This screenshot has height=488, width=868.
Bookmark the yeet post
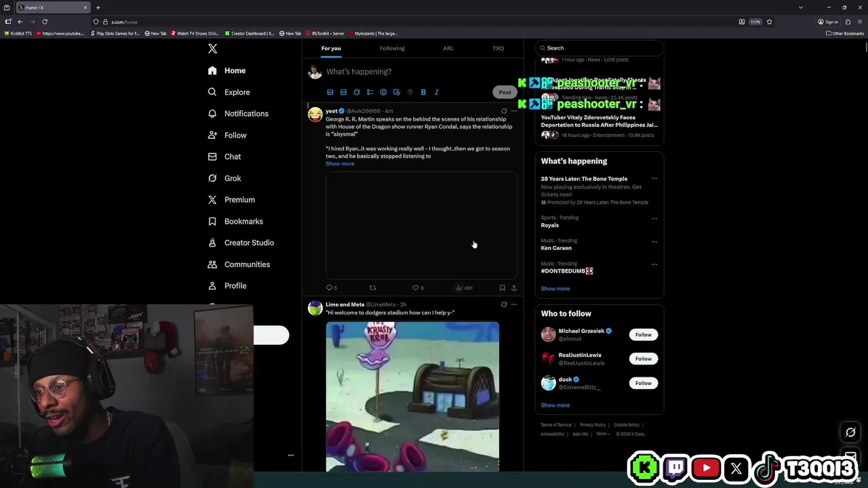[x=502, y=288]
